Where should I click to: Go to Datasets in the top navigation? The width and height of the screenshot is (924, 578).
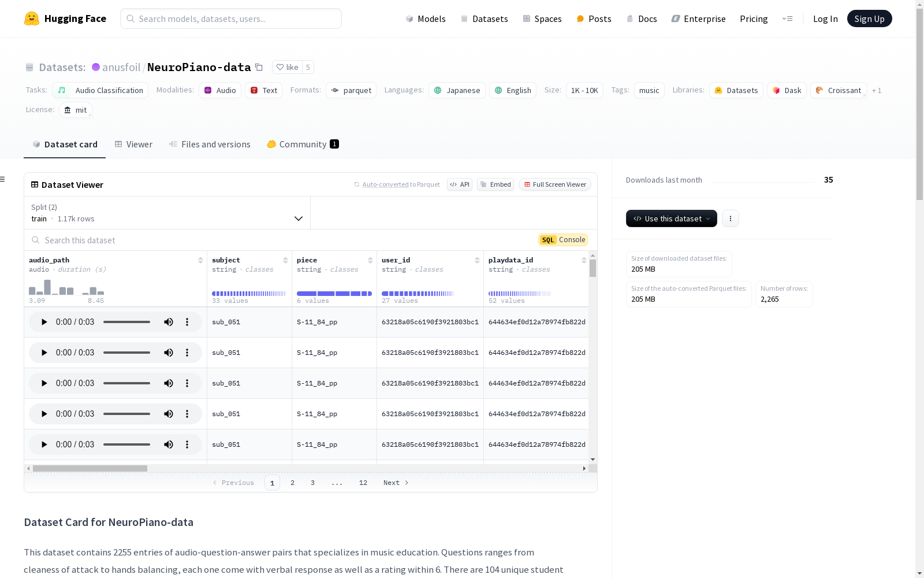point(484,18)
